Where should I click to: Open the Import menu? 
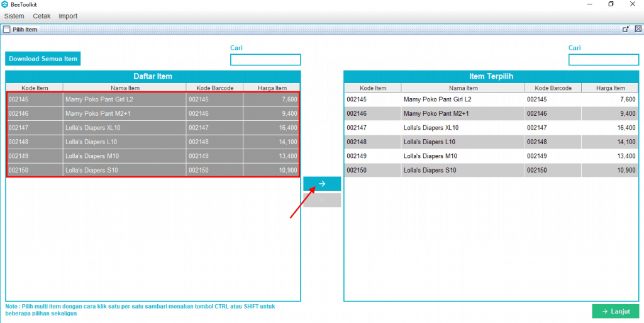[x=68, y=16]
